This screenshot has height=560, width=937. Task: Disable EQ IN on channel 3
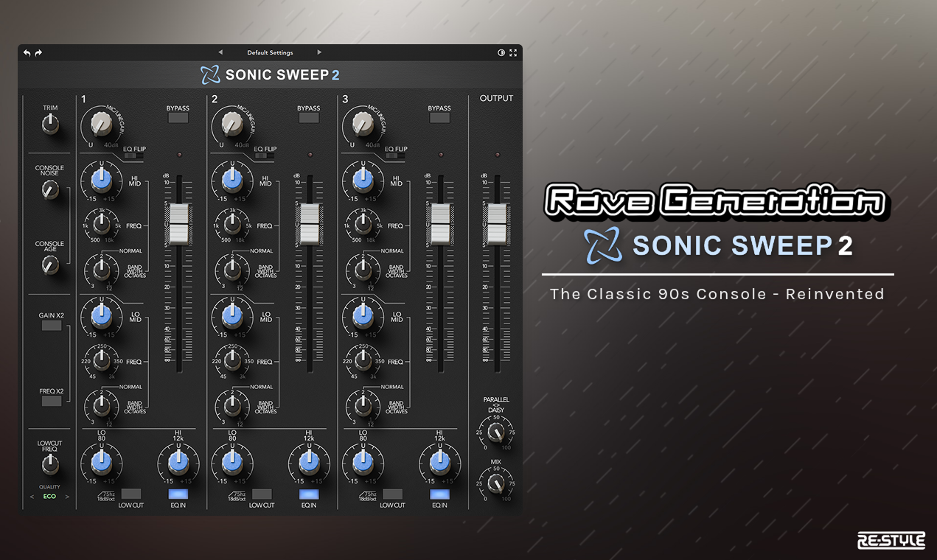pyautogui.click(x=439, y=494)
